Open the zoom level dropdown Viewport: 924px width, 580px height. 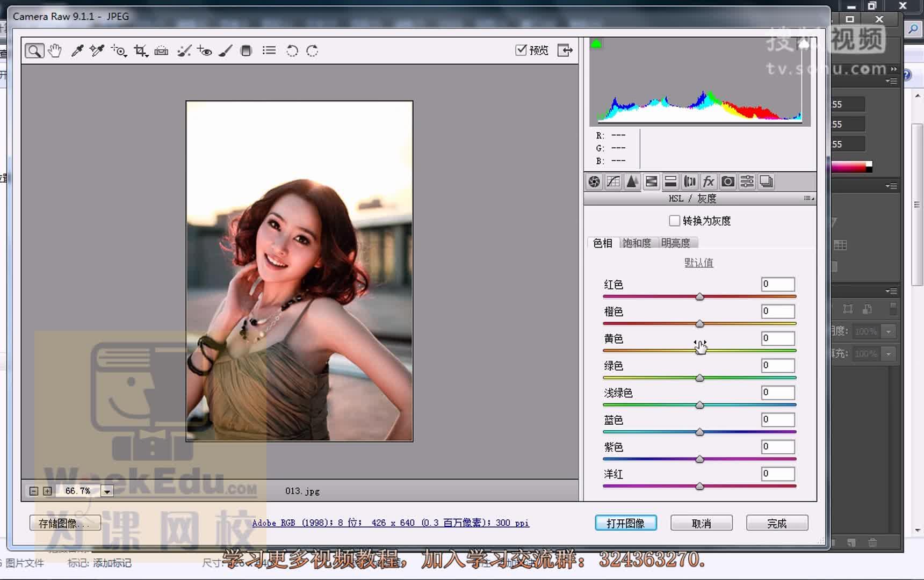coord(107,490)
